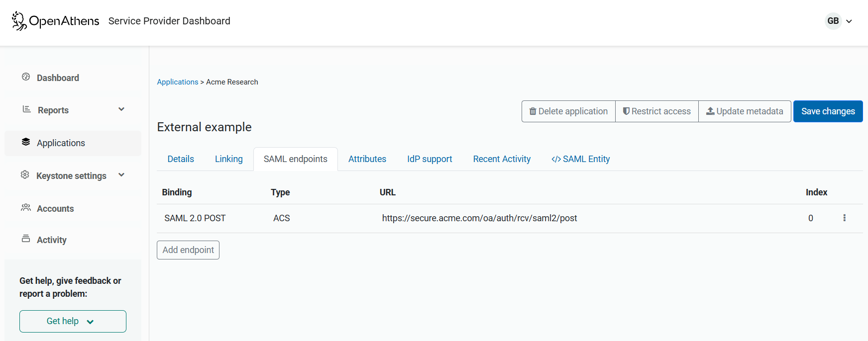This screenshot has height=341, width=868.
Task: Expand the Keystone settings chevron
Action: (121, 175)
